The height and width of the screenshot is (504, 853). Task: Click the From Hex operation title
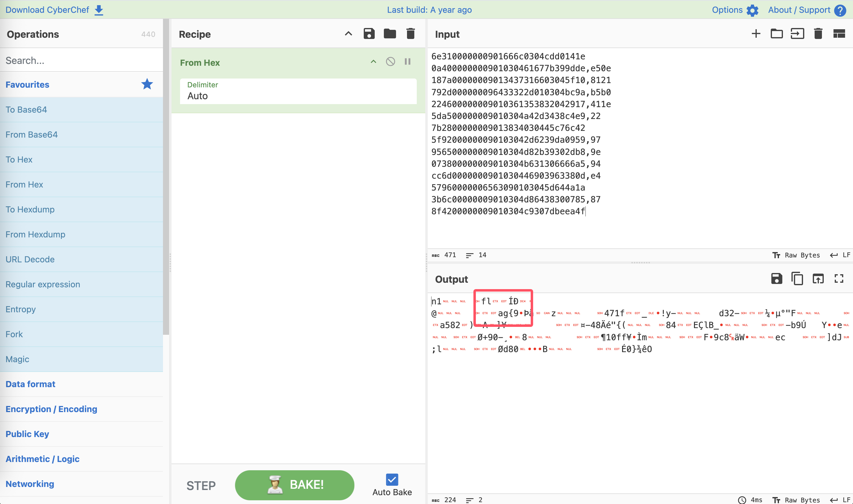(200, 63)
